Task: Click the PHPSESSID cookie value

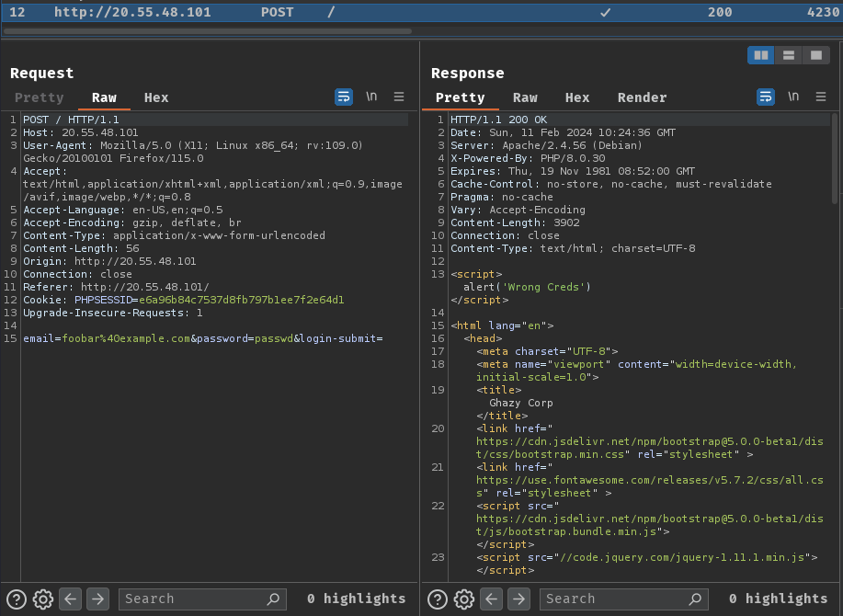Action: click(242, 300)
